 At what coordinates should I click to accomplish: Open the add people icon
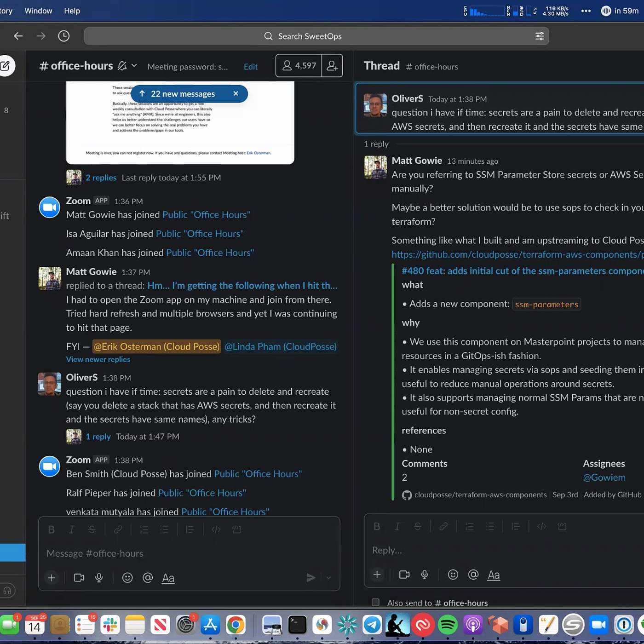click(332, 66)
